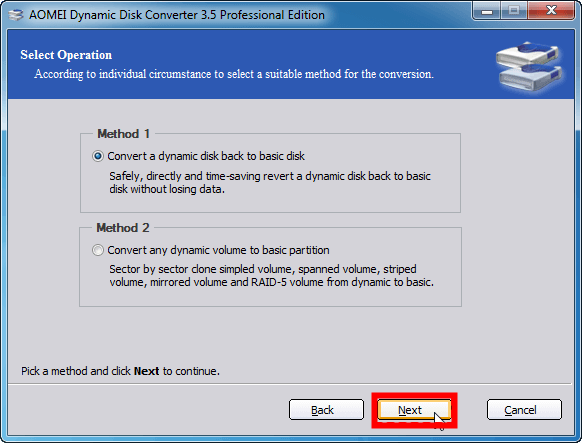Viewport: 582px width, 443px height.
Task: Click the 'Select Operation' heading
Action: click(x=66, y=55)
